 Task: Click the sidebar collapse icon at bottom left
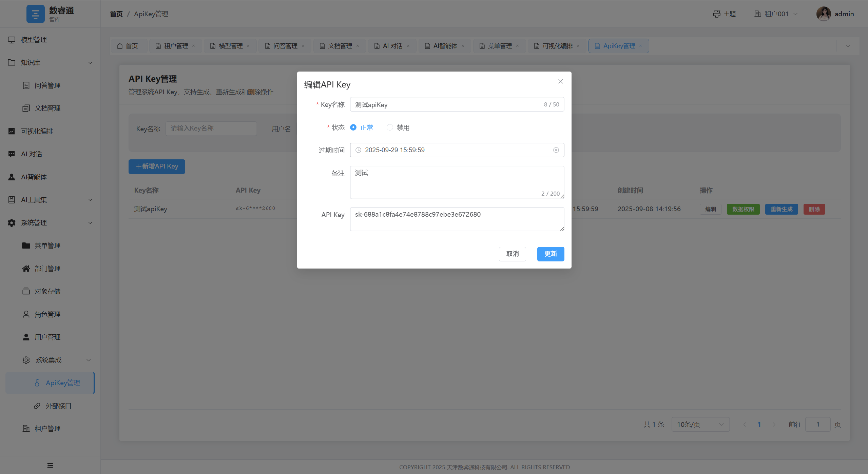pos(50,465)
